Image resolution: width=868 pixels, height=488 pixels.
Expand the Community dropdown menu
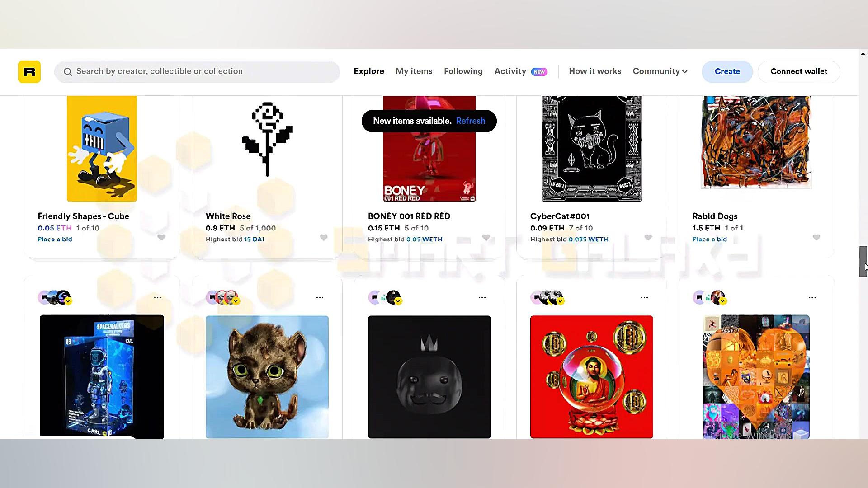pos(660,71)
